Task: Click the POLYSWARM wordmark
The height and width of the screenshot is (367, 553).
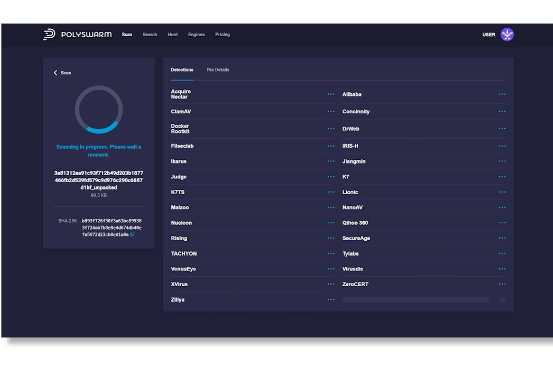Action: tap(86, 35)
